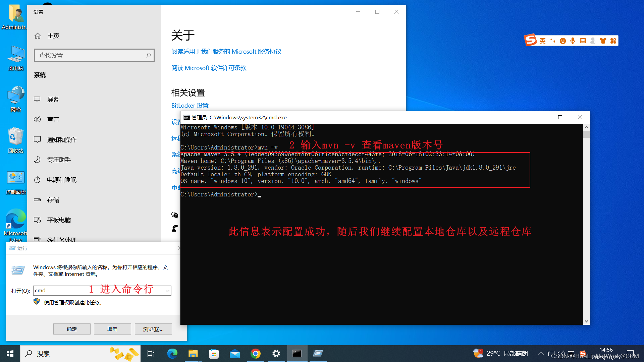This screenshot has height=362, width=644.
Task: Switch to the cmd window taskbar icon
Action: (297, 354)
